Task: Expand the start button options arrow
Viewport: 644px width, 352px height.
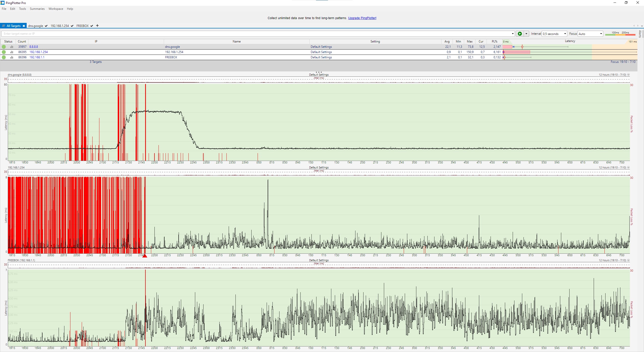Action: [x=526, y=34]
